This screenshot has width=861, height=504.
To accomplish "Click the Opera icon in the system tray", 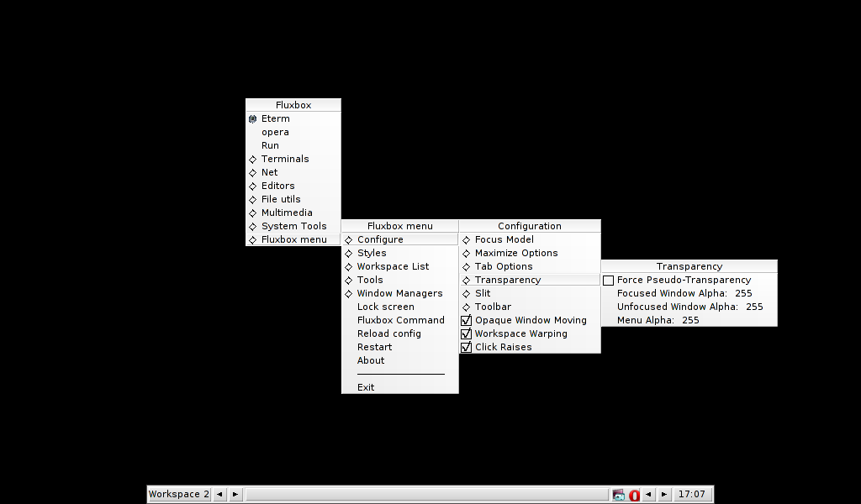I will (635, 495).
